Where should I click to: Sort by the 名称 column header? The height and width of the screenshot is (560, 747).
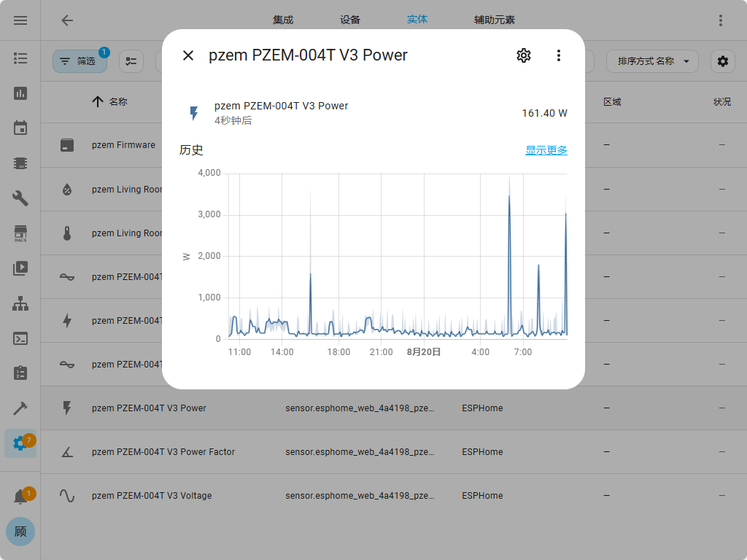pos(117,102)
